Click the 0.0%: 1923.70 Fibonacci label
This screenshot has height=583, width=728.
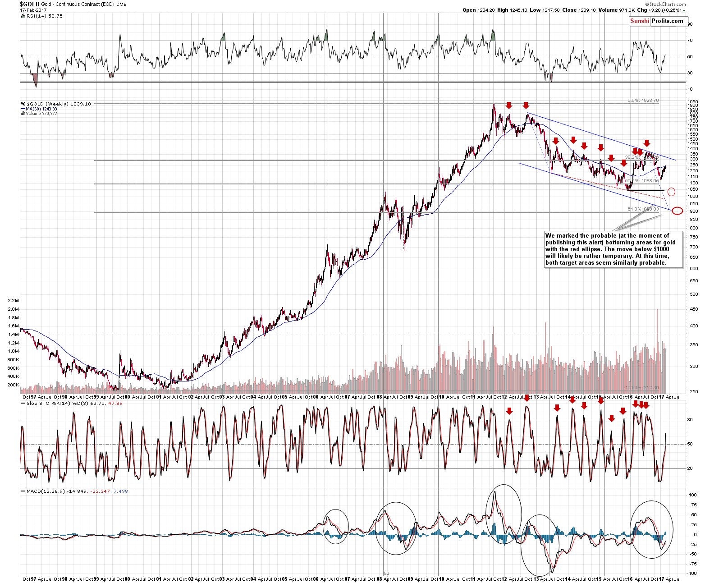(643, 101)
